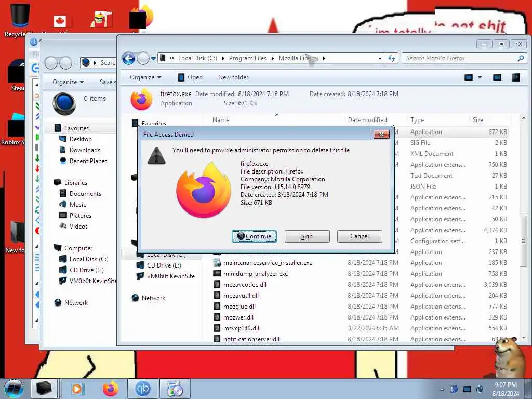Select notificationserver.dll file
Viewport: 532px width, 399px height.
click(251, 339)
